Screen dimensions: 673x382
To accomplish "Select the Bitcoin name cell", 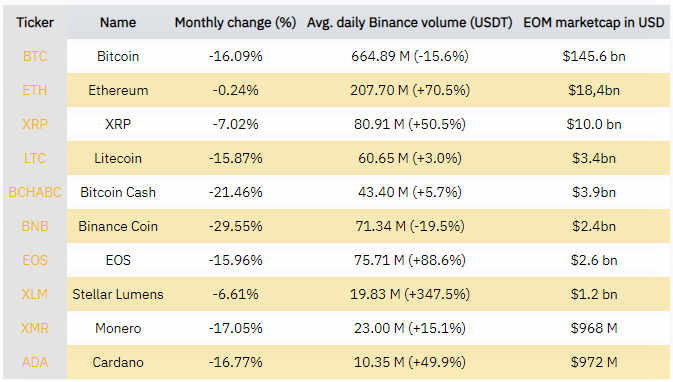I will tap(118, 56).
